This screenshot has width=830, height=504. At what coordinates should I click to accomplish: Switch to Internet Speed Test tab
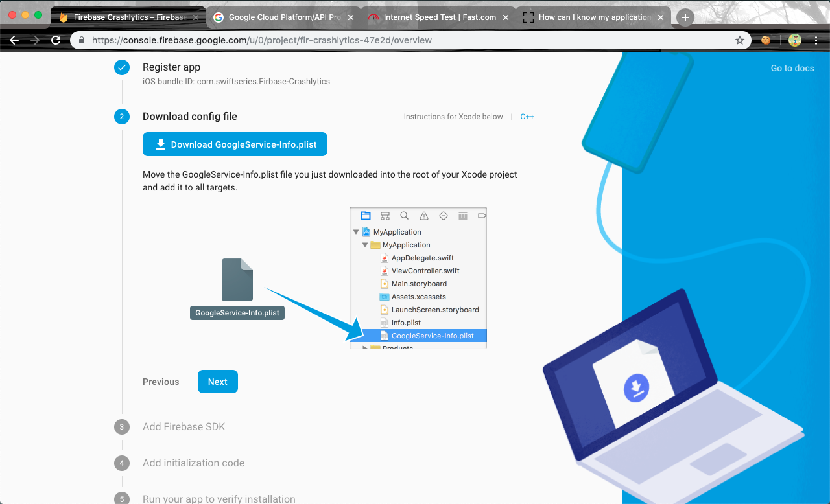coord(440,17)
